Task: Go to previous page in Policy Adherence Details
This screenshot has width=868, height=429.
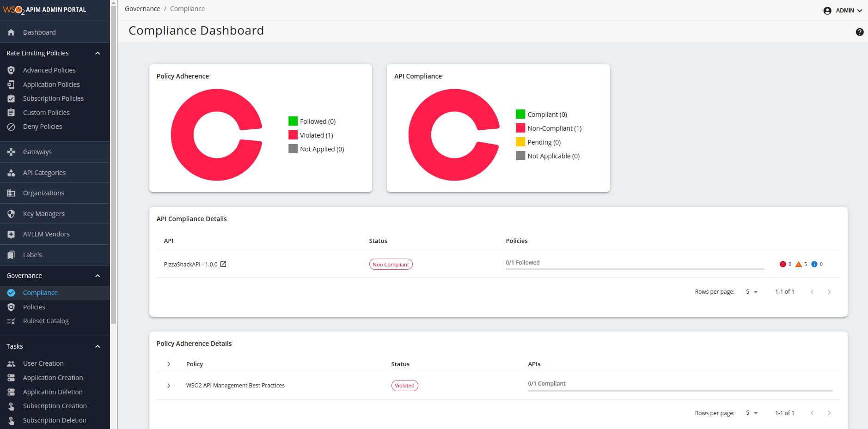Action: pyautogui.click(x=812, y=413)
